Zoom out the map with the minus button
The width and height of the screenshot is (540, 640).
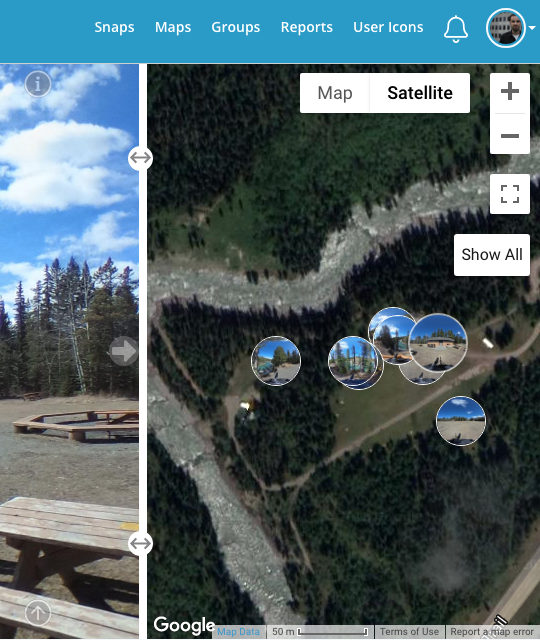click(510, 135)
